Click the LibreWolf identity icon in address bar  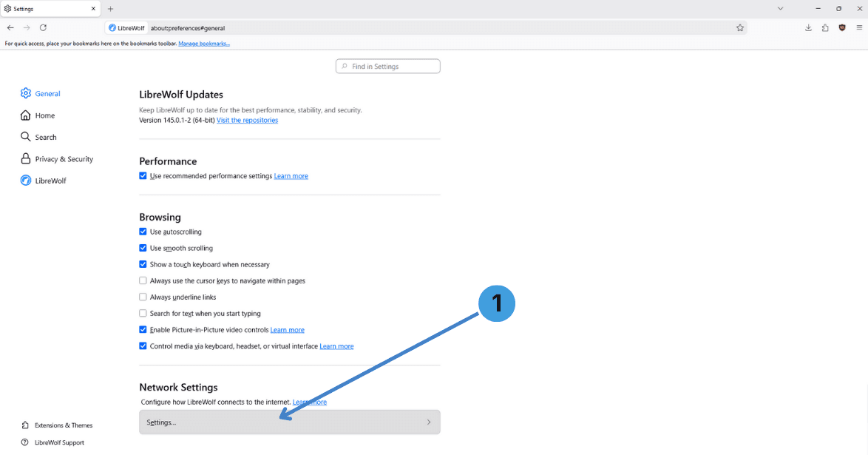coord(126,27)
